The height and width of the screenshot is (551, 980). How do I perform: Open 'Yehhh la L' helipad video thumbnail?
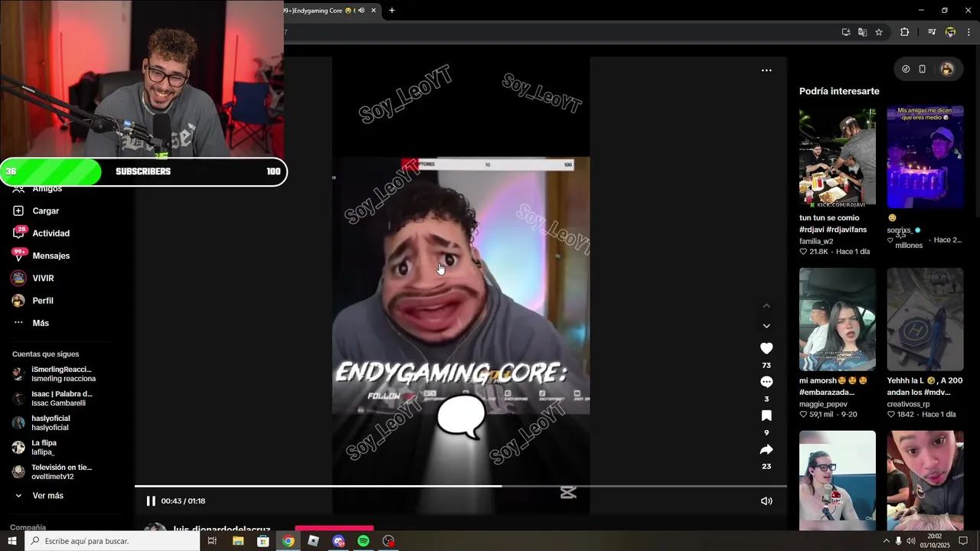pyautogui.click(x=925, y=319)
